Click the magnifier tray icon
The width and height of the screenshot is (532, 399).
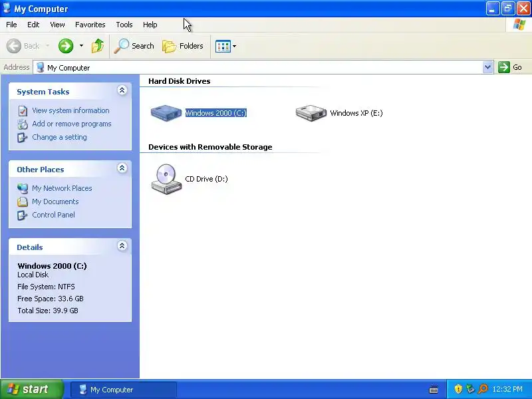483,389
